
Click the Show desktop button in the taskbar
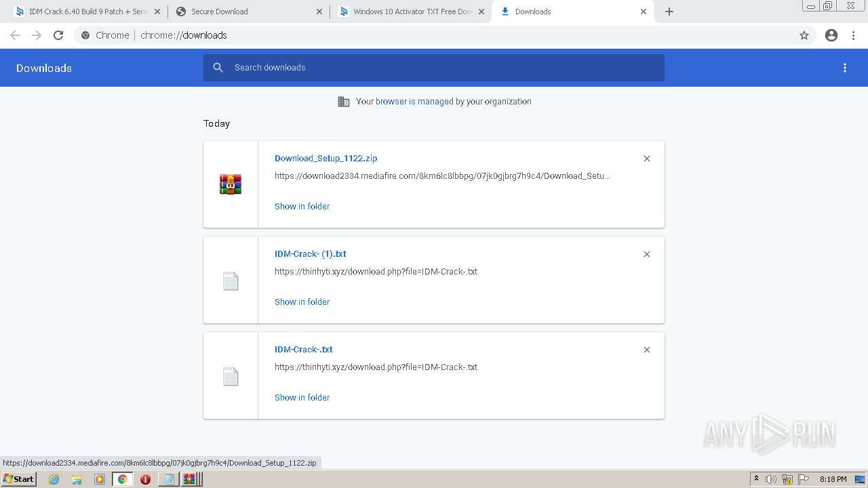pos(860,479)
